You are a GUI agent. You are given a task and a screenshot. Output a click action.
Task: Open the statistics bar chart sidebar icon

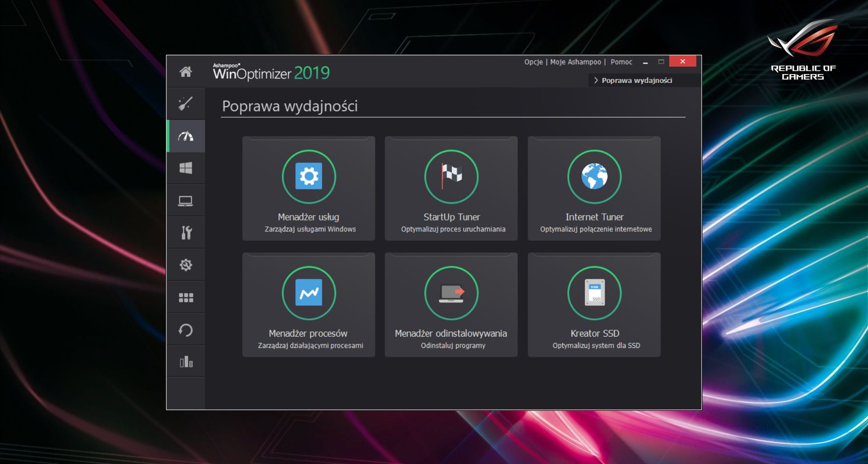point(186,362)
